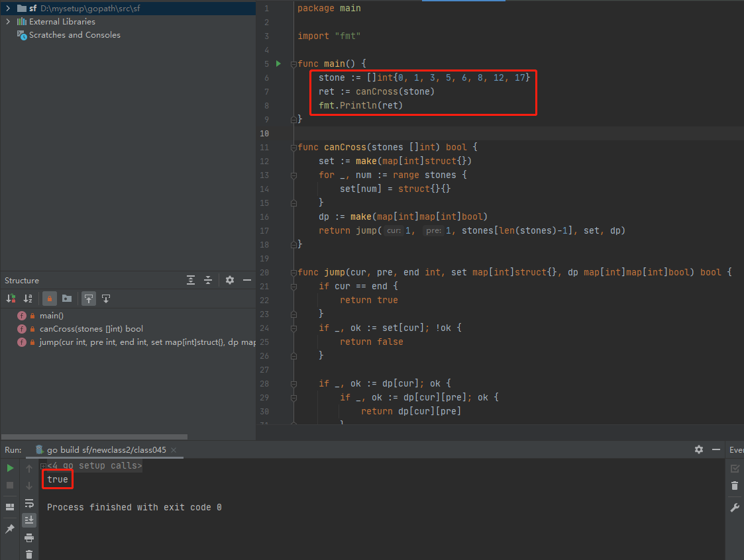The height and width of the screenshot is (560, 744).
Task: Open Structure panel settings gear
Action: 230,280
